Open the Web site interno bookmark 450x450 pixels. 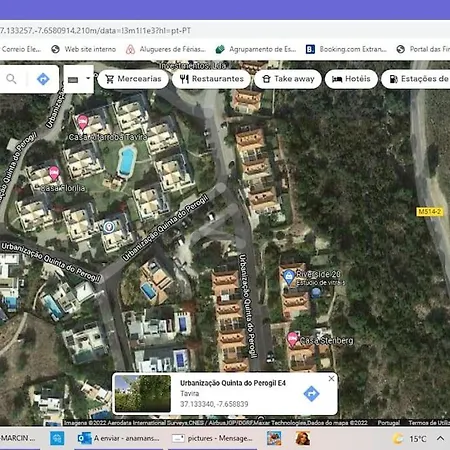click(x=84, y=49)
